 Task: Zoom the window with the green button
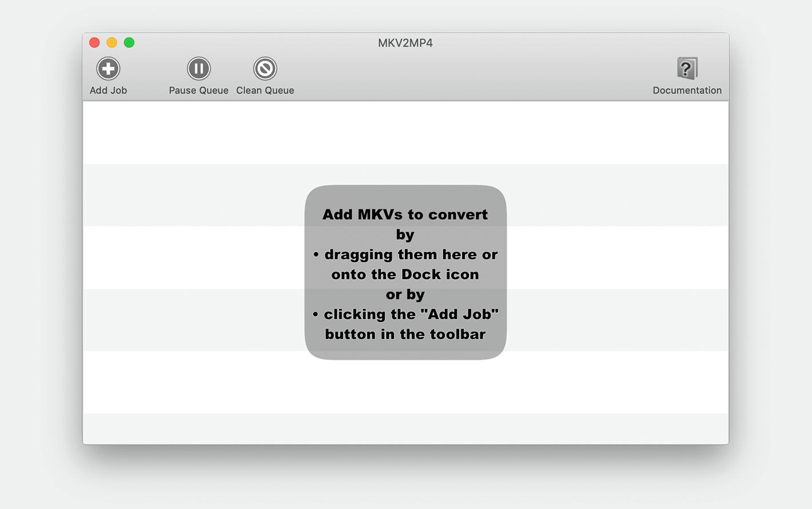(x=129, y=42)
